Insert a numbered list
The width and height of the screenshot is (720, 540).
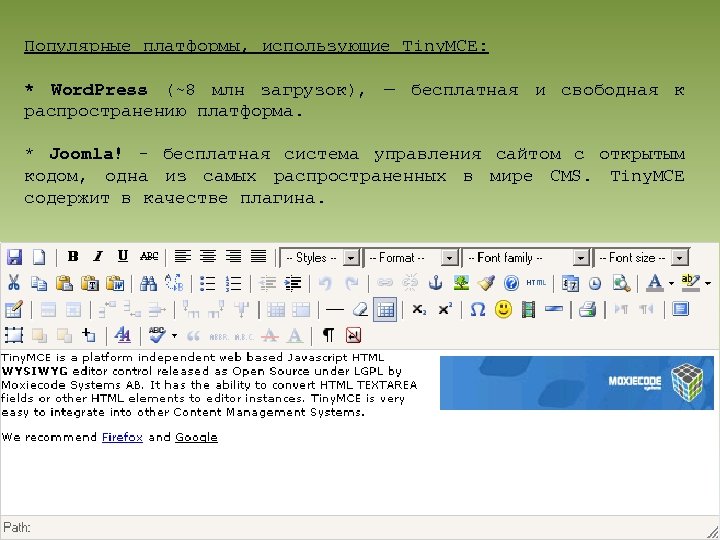(233, 283)
